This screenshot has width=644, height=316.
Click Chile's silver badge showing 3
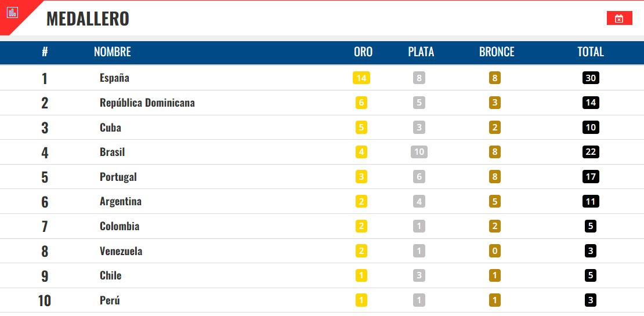click(x=419, y=275)
